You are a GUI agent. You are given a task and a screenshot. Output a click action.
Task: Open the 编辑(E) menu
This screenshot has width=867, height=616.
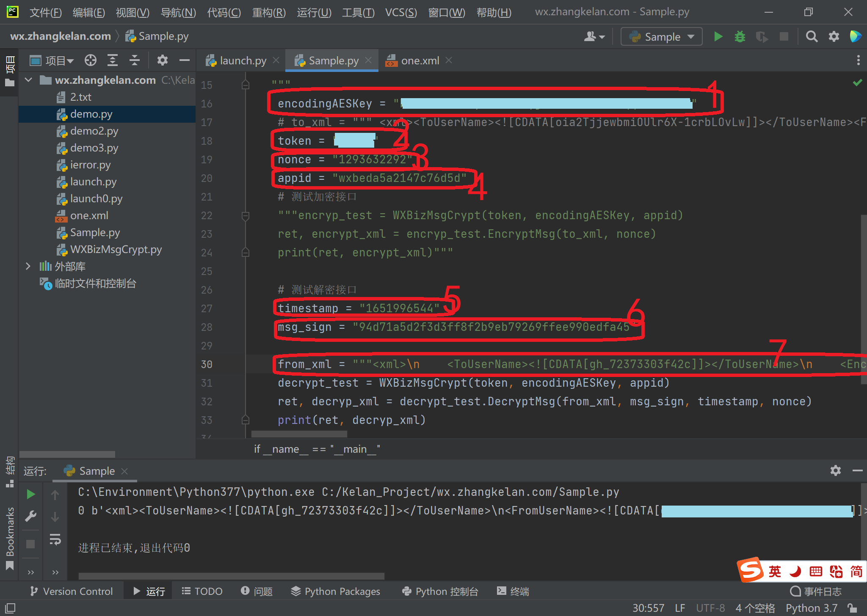(x=88, y=12)
